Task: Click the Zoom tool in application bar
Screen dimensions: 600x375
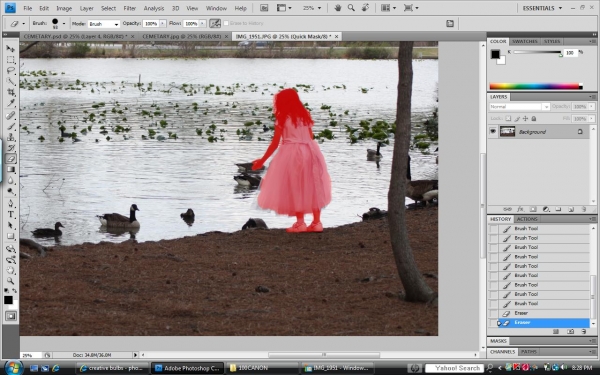Action: coord(351,8)
